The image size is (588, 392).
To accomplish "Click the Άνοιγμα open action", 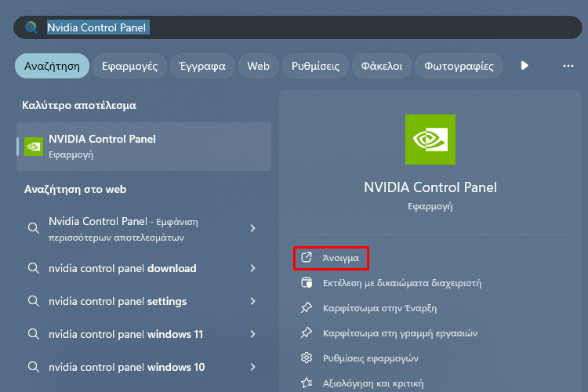I will (x=331, y=258).
